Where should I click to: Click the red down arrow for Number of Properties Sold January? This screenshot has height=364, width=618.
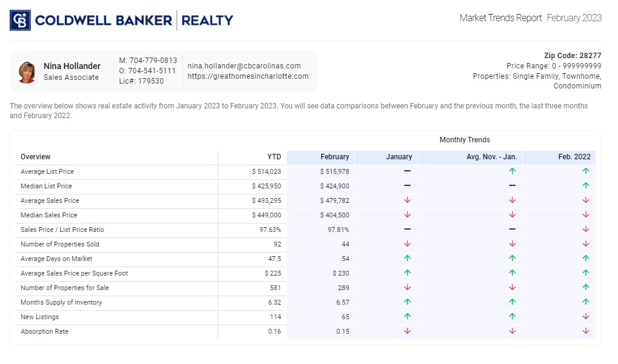[408, 244]
